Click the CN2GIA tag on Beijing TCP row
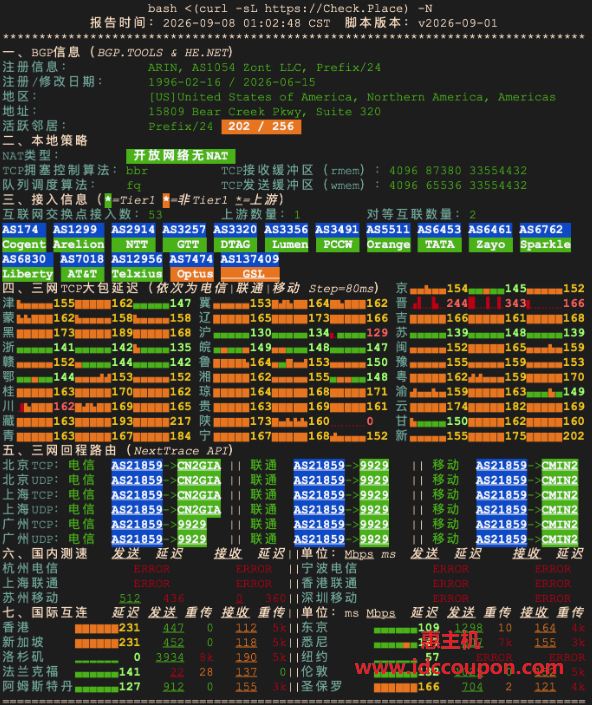This screenshot has width=592, height=705. (199, 465)
